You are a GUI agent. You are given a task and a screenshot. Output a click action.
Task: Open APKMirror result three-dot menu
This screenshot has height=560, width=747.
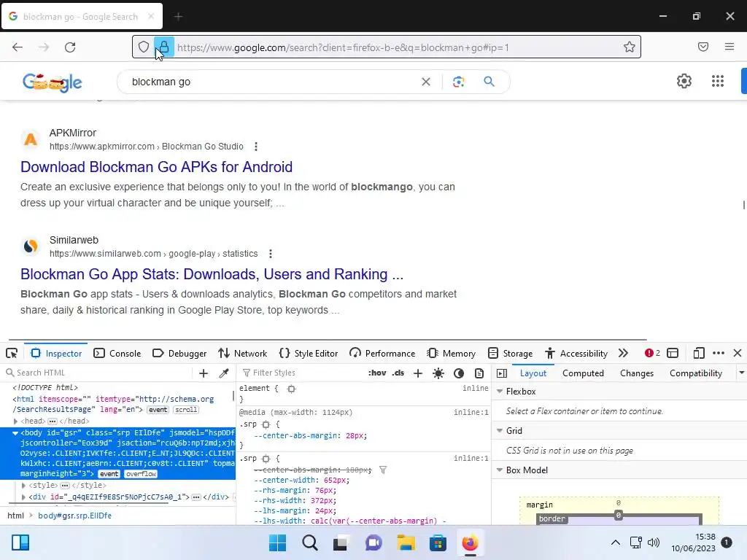pos(256,147)
